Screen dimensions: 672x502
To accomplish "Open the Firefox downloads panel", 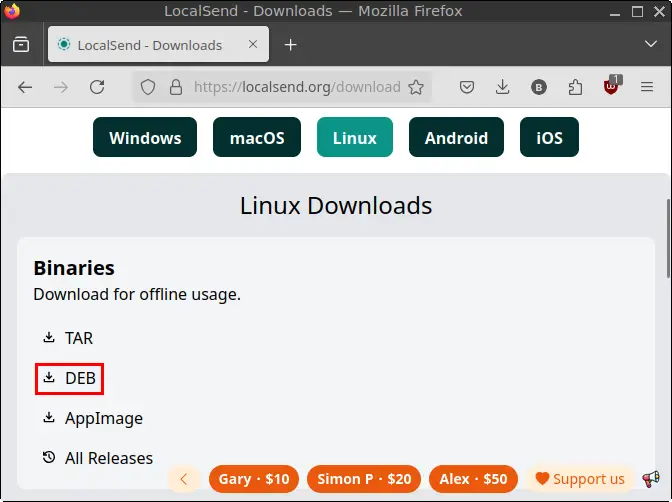I will pyautogui.click(x=502, y=87).
